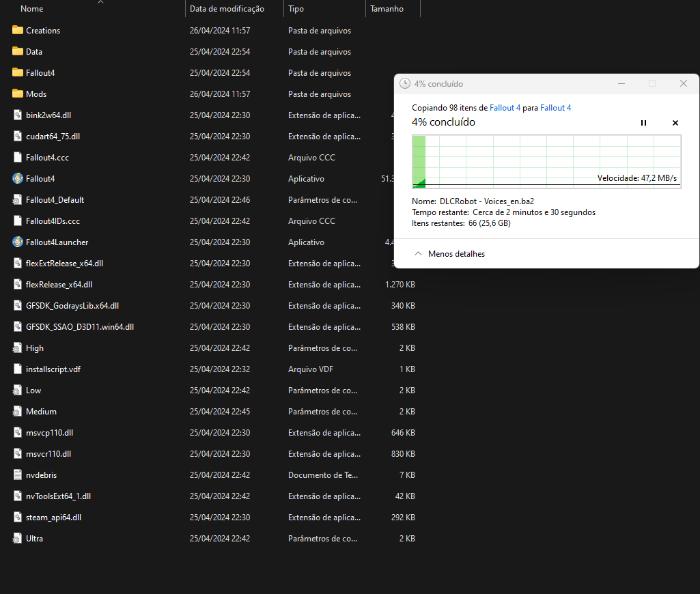Sort by the Tipo column header
700x594 pixels.
click(296, 8)
